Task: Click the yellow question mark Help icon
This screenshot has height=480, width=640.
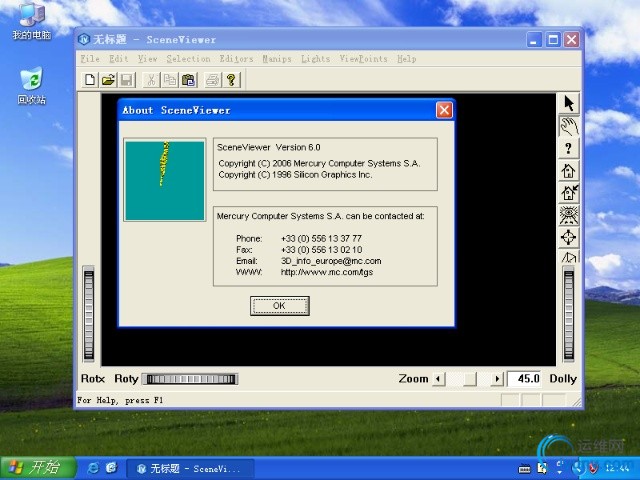Action: pyautogui.click(x=231, y=80)
